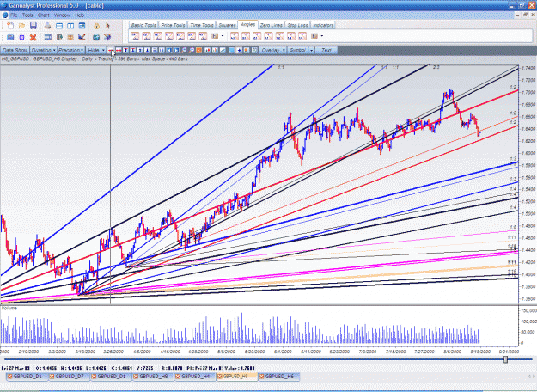Click the magnifier zoom out icon
The height and width of the screenshot is (392, 537).
point(192,51)
